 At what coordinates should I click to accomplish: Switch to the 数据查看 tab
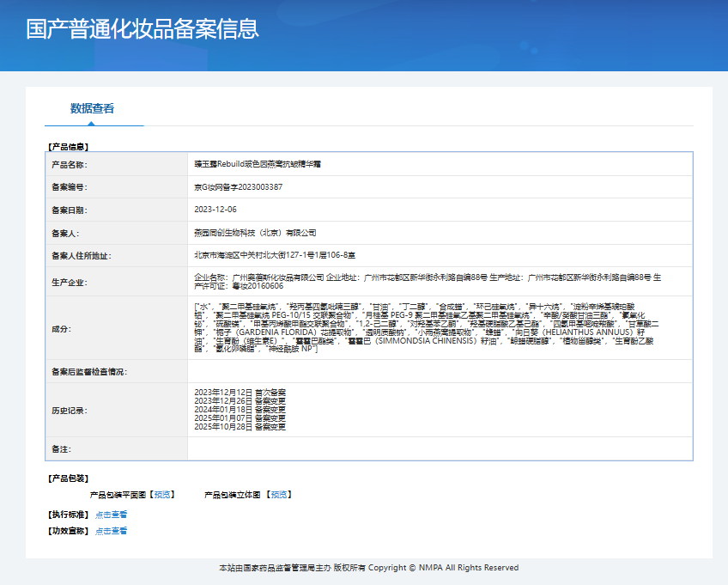click(x=92, y=108)
